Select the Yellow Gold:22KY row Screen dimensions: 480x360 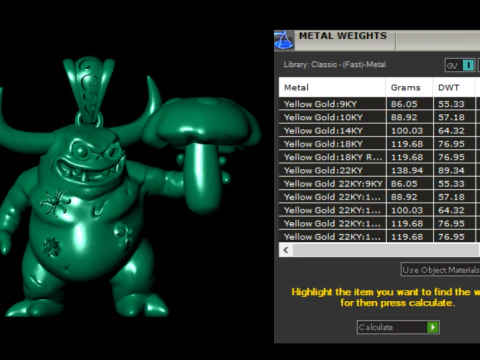(379, 170)
